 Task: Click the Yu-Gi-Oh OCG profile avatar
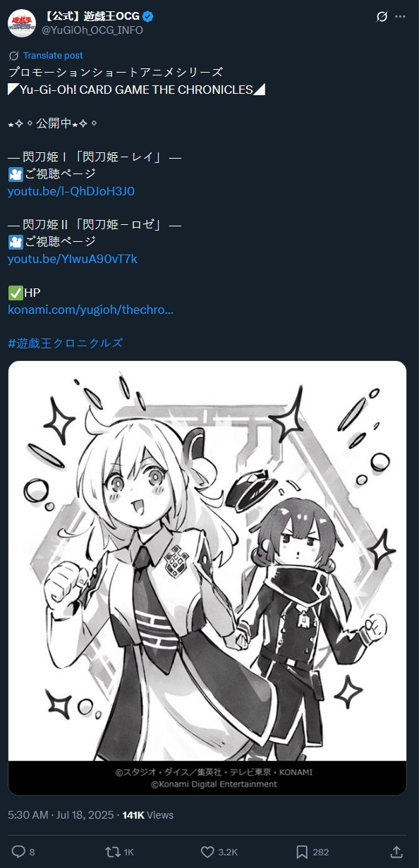pos(22,23)
